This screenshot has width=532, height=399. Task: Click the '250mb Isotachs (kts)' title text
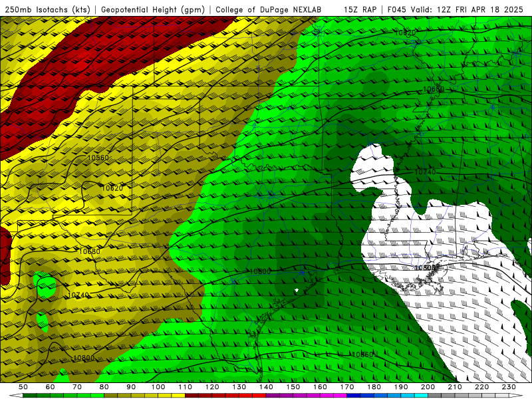coord(48,10)
